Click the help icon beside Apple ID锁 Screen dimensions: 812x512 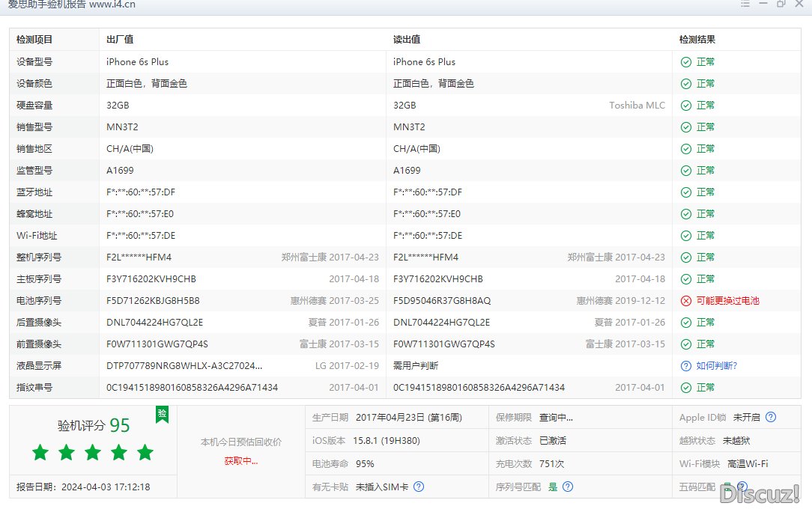tap(771, 417)
